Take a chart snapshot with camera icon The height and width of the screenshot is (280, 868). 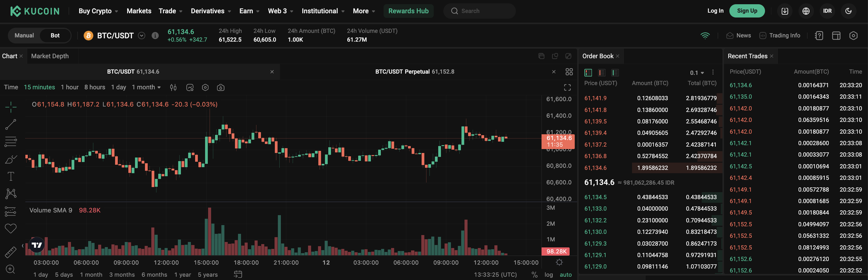click(221, 87)
